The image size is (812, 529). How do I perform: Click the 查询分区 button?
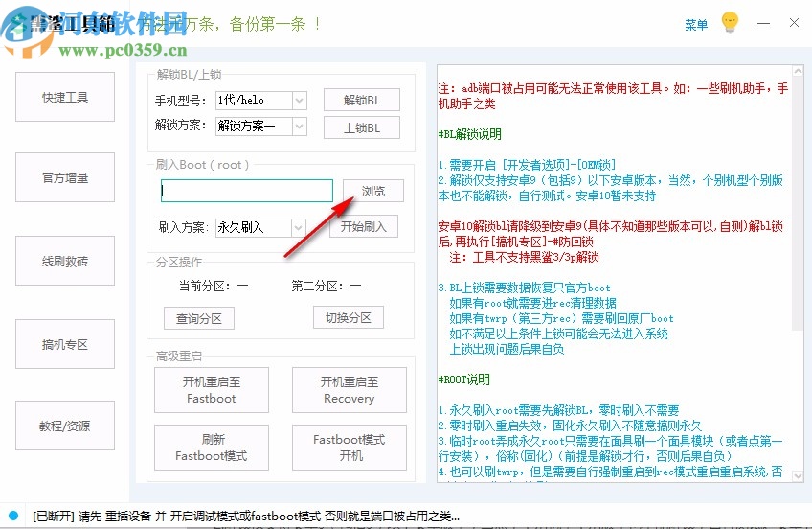[x=199, y=318]
